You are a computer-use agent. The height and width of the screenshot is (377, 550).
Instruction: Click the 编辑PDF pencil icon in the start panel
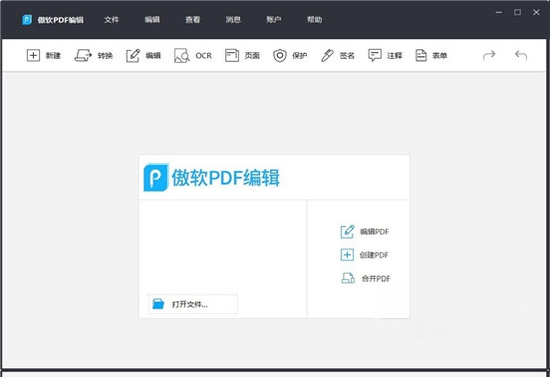pyautogui.click(x=347, y=231)
